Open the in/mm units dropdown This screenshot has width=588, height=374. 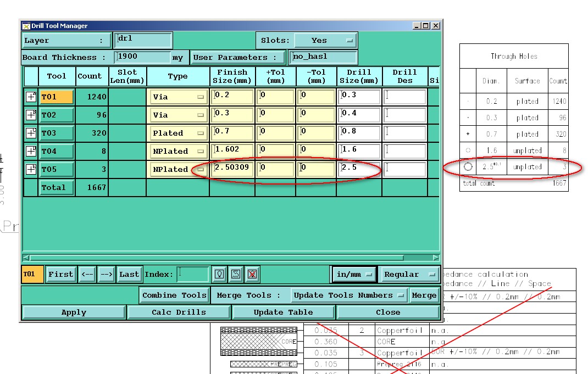(354, 274)
